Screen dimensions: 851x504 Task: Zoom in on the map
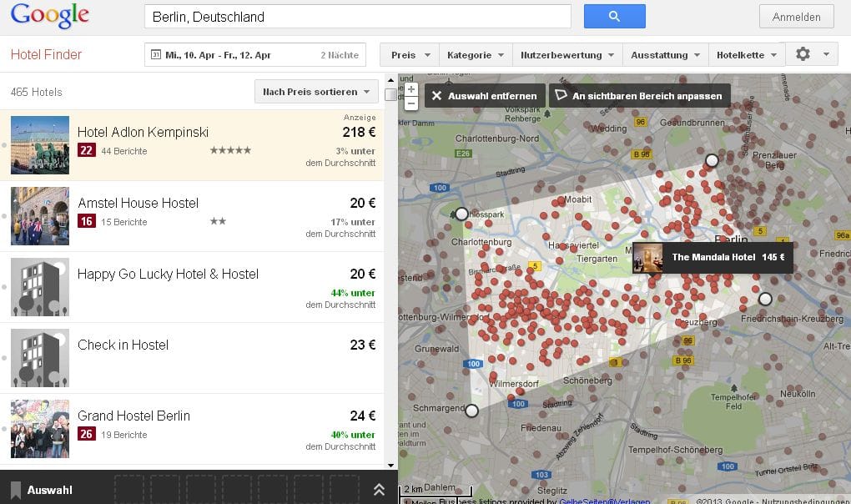(x=411, y=89)
